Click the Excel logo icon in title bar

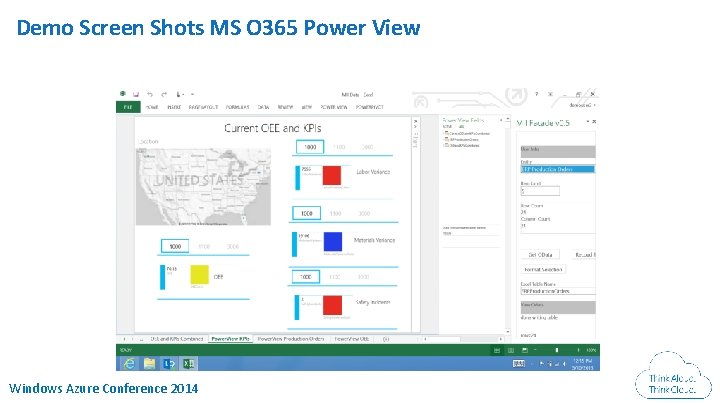pos(123,94)
